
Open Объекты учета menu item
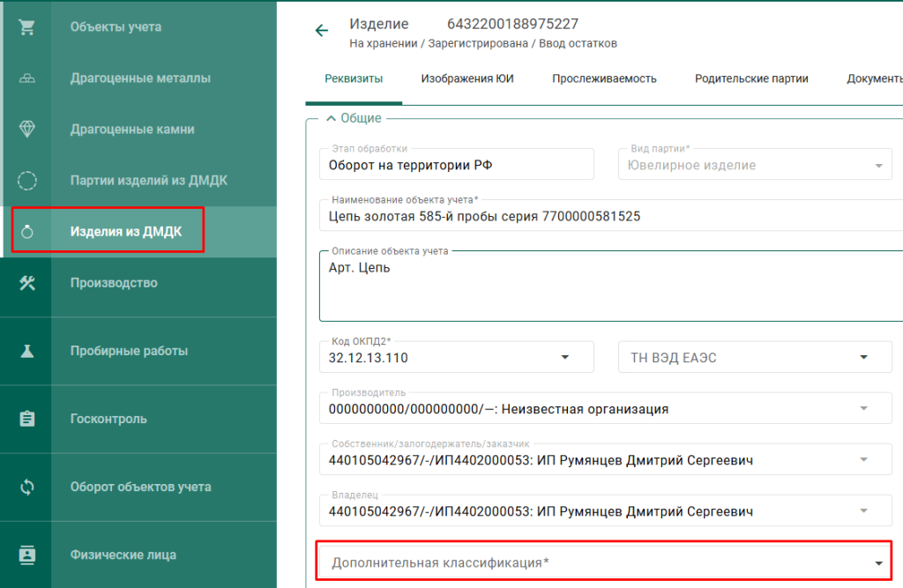coord(116,27)
